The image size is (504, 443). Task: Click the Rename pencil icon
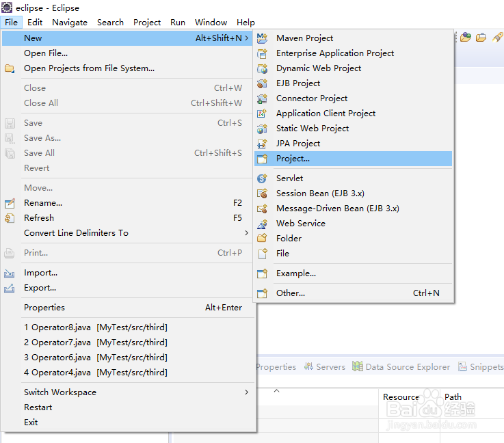pyautogui.click(x=10, y=203)
